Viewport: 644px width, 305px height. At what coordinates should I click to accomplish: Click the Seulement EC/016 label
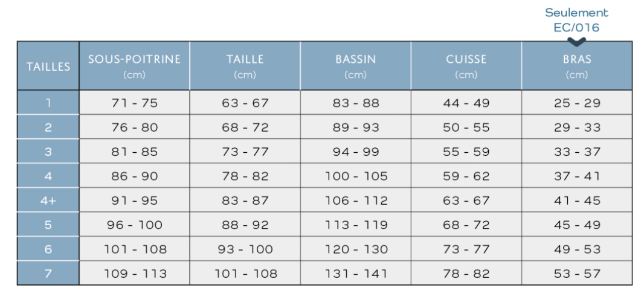576,20
